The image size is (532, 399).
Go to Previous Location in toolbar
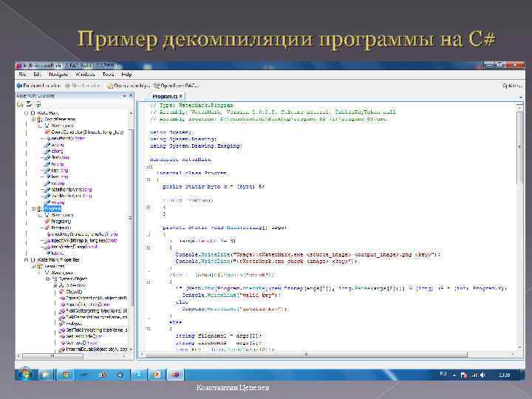coord(38,86)
